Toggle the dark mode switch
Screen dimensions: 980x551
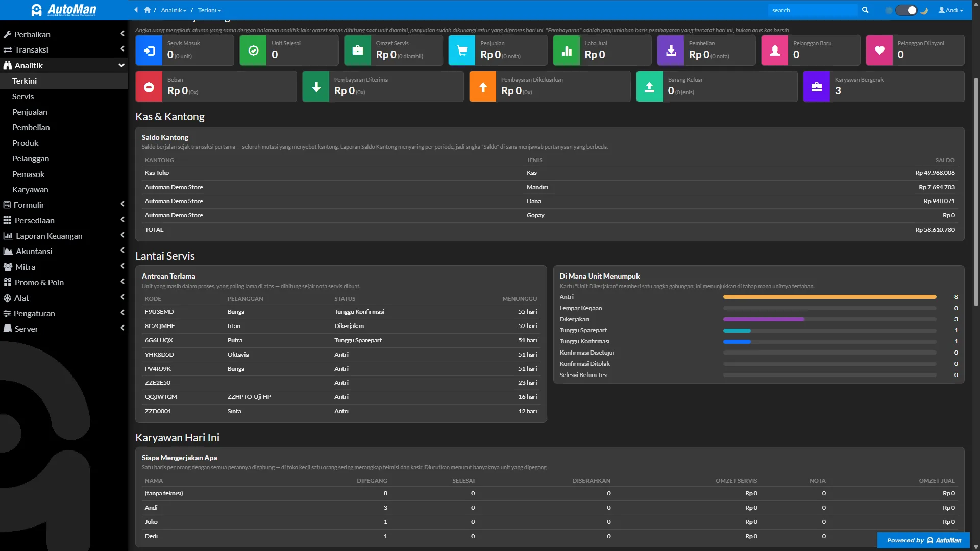click(x=906, y=10)
